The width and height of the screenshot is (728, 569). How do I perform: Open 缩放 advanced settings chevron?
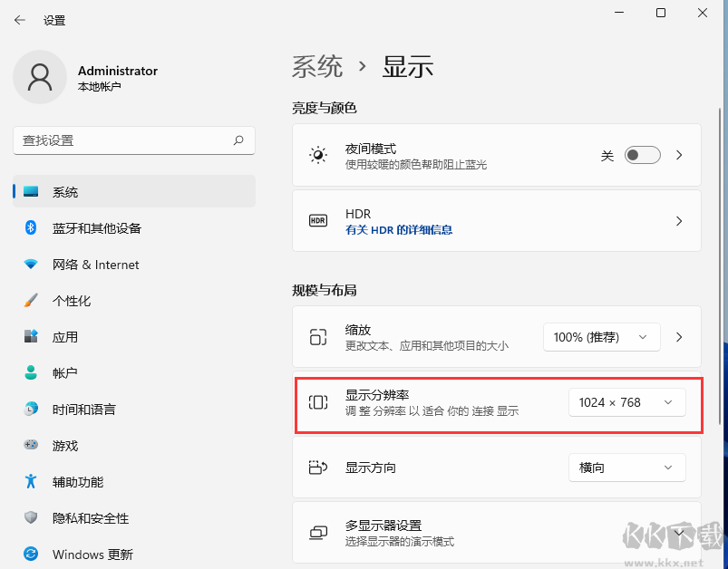coord(679,337)
